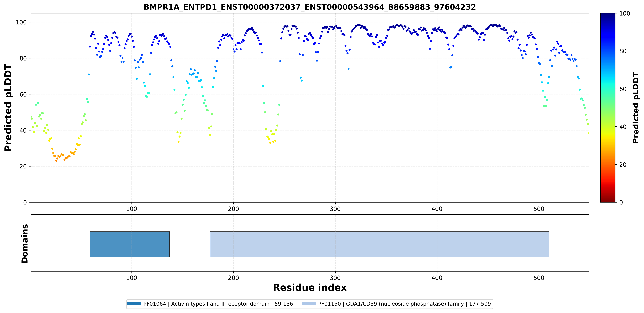Click the colorbar's cyan region near 60
Screen dimensions: 644x313
click(608, 89)
